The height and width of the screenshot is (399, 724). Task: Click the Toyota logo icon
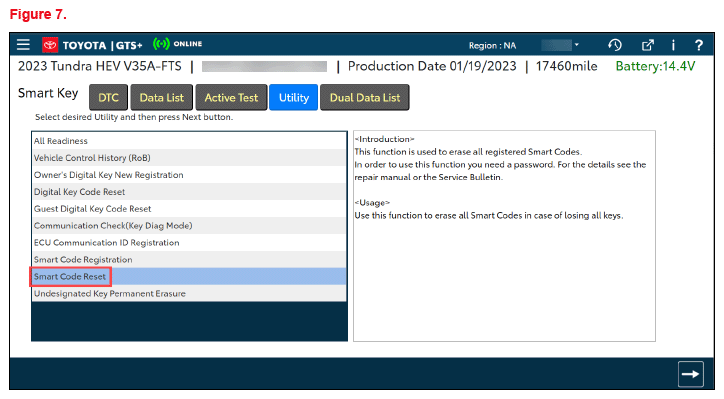(x=50, y=45)
